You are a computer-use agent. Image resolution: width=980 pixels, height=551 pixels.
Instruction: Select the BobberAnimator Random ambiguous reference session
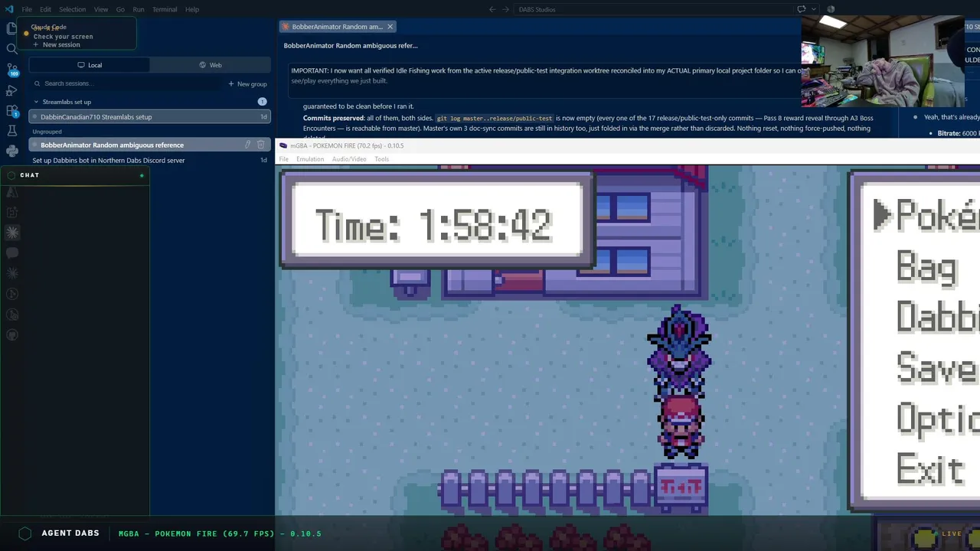(x=150, y=145)
